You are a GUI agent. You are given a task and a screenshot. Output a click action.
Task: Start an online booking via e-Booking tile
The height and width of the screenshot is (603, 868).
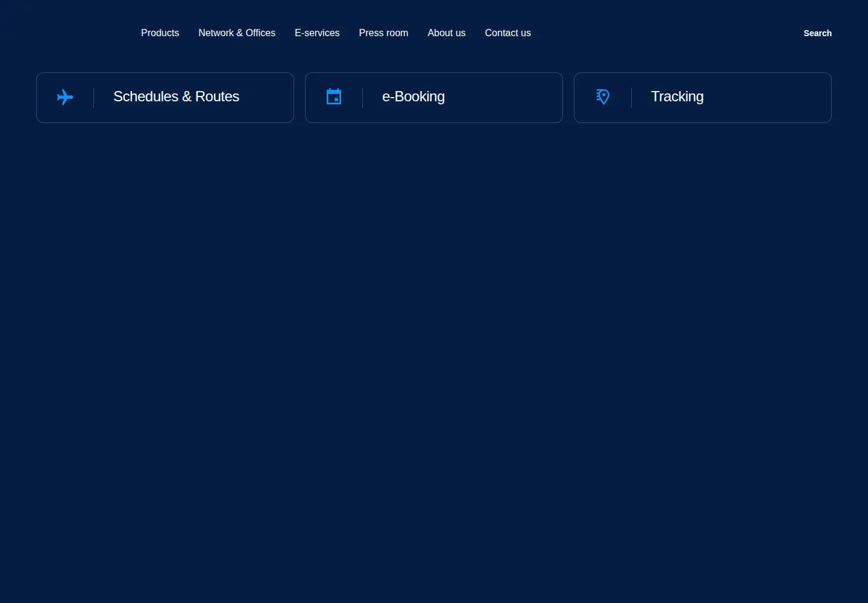[434, 98]
